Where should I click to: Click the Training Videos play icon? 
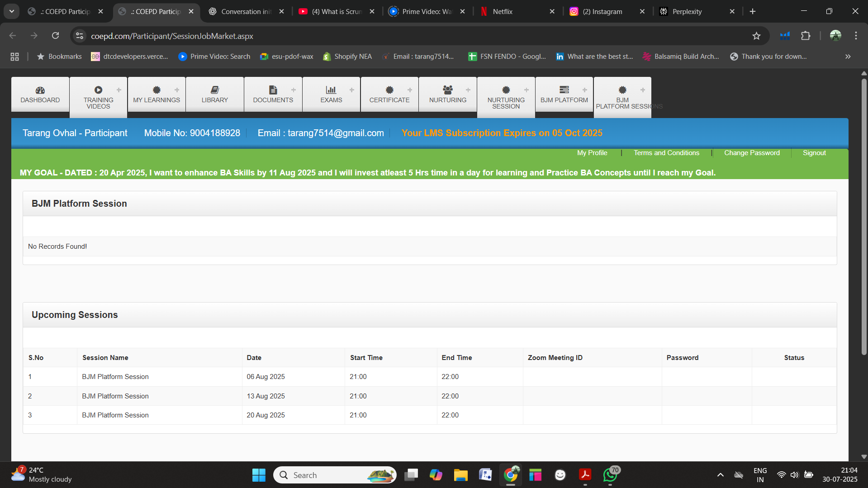pyautogui.click(x=98, y=90)
